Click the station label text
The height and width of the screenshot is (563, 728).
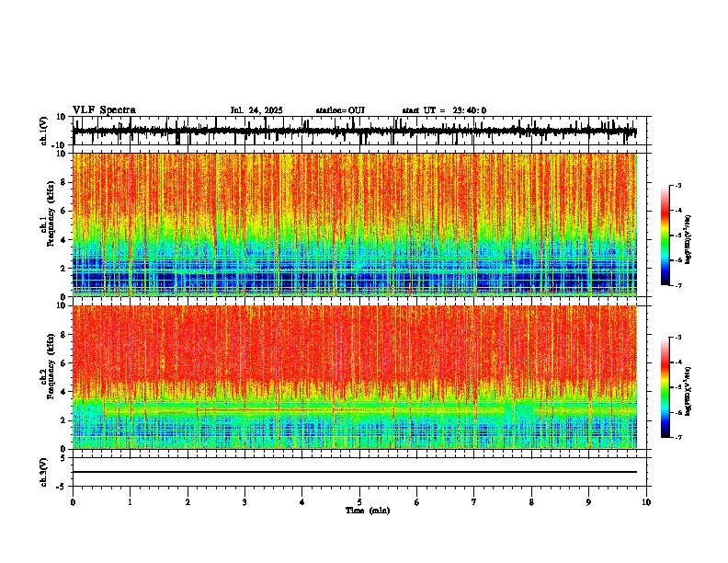tap(340, 110)
